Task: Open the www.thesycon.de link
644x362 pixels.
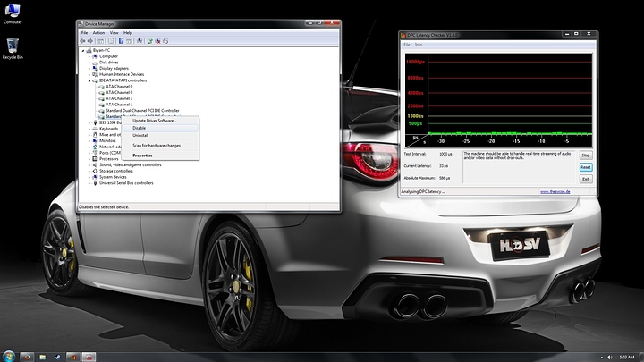Action: tap(555, 191)
